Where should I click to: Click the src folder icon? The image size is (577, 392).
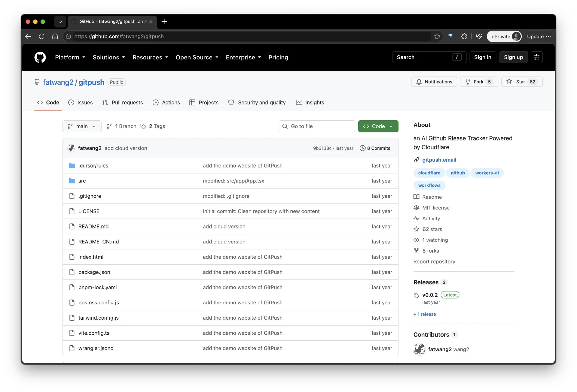click(72, 181)
